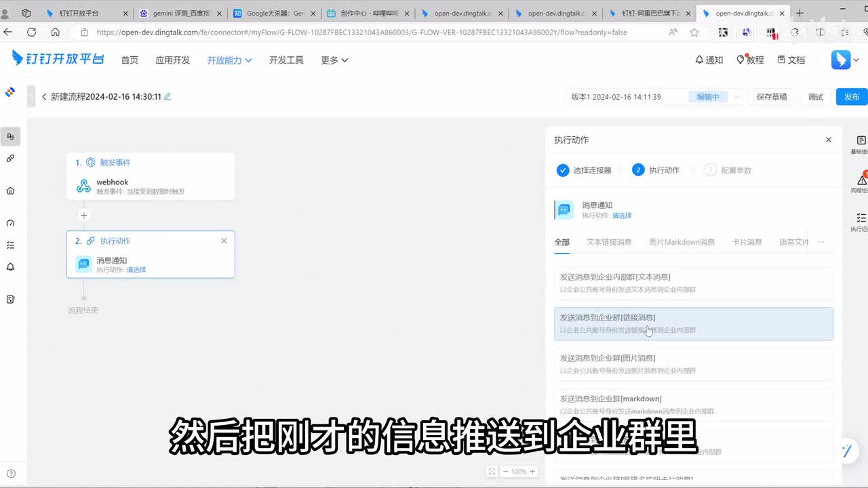Zoom out the canvas with minus
The height and width of the screenshot is (488, 868).
[505, 472]
